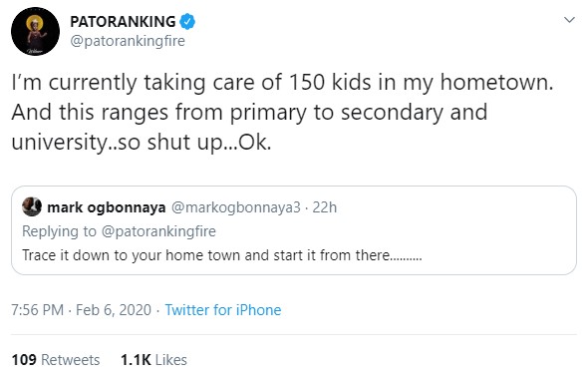Open mark ogbonnaya's small avatar
The image size is (588, 379).
(32, 206)
